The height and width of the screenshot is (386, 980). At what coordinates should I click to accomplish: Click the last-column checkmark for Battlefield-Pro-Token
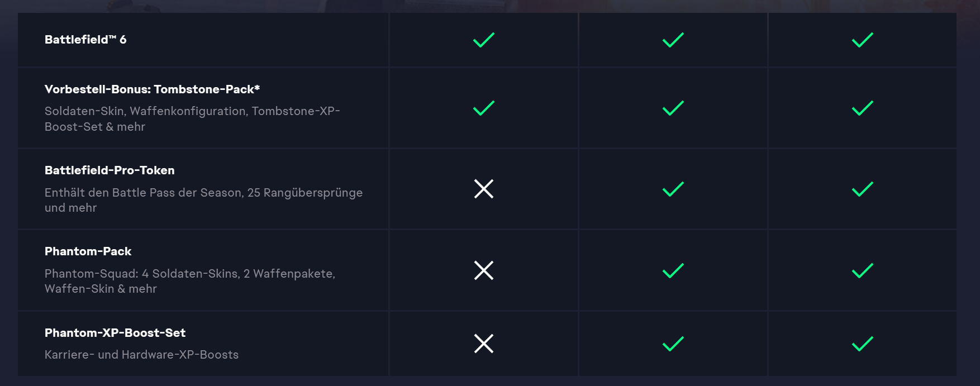[862, 189]
